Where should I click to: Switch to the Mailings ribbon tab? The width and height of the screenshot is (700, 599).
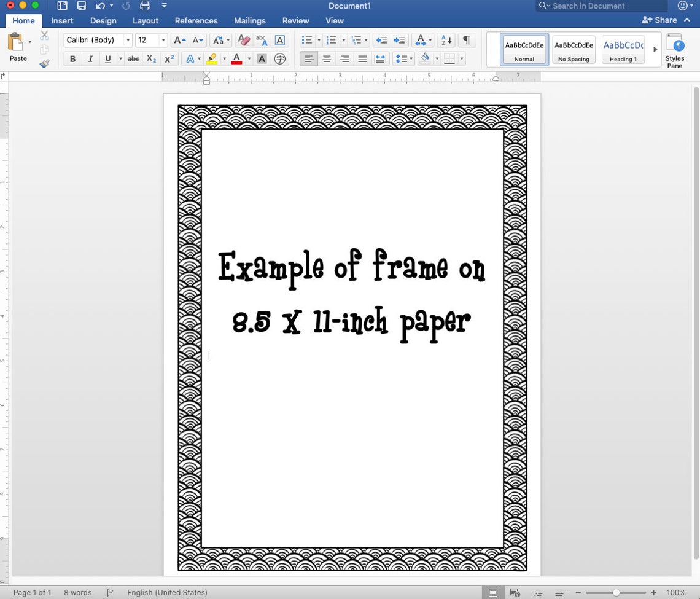[249, 20]
